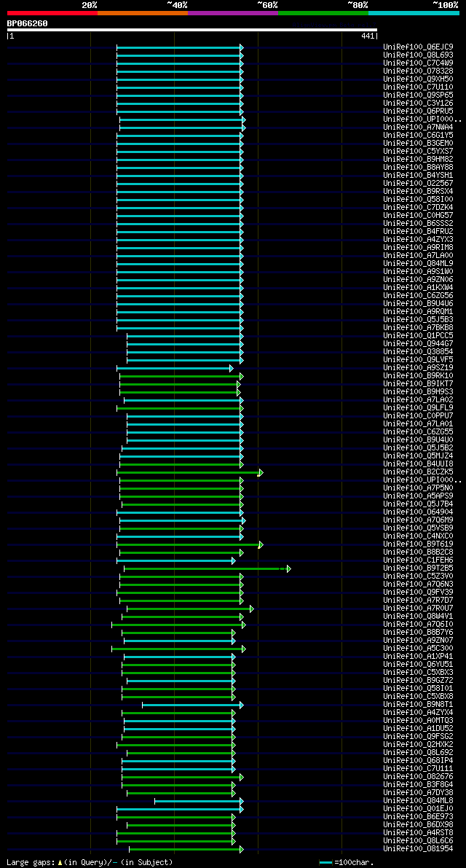Click the white query length bar
This screenshot has width=466, height=868.
[x=191, y=30]
